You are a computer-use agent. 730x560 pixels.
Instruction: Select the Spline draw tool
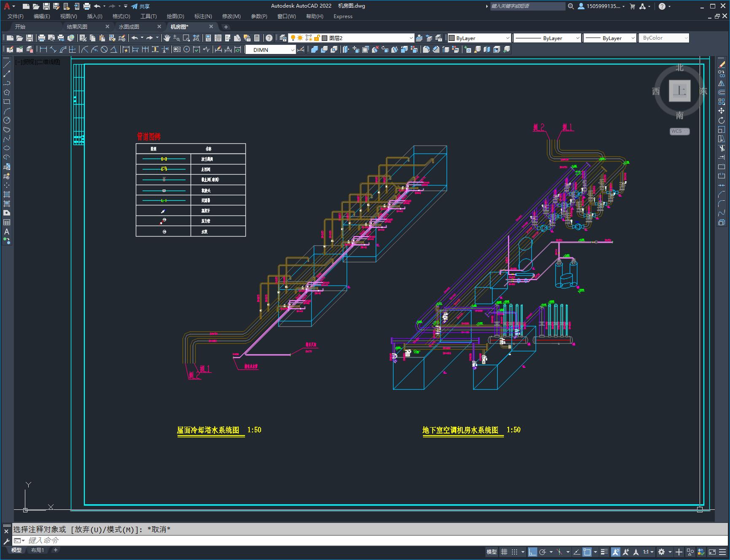[x=7, y=139]
